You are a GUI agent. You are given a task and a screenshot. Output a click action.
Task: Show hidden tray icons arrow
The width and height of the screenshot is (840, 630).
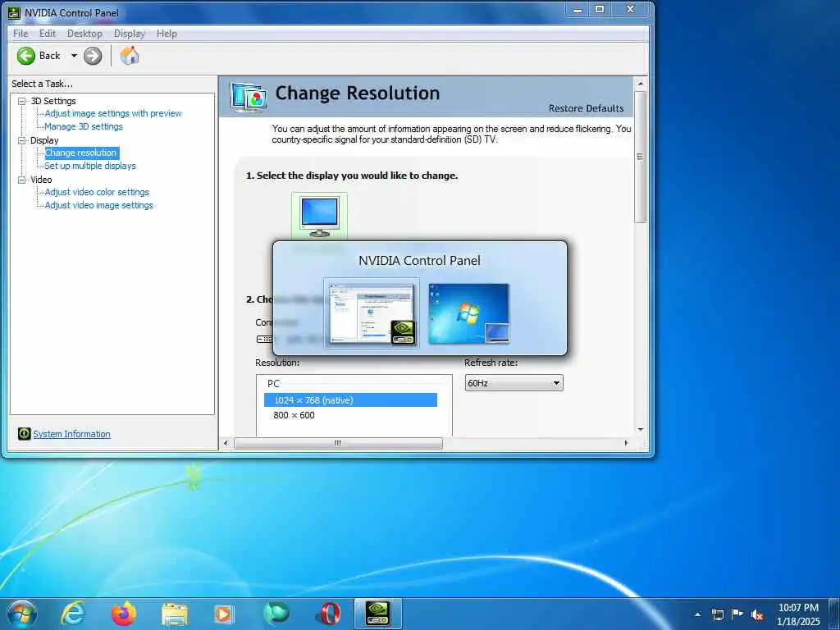pyautogui.click(x=697, y=614)
